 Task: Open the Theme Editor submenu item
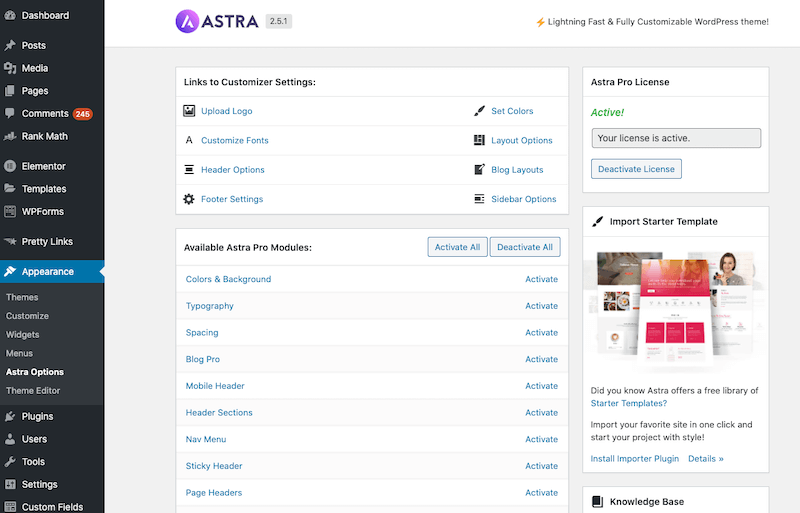coord(33,390)
